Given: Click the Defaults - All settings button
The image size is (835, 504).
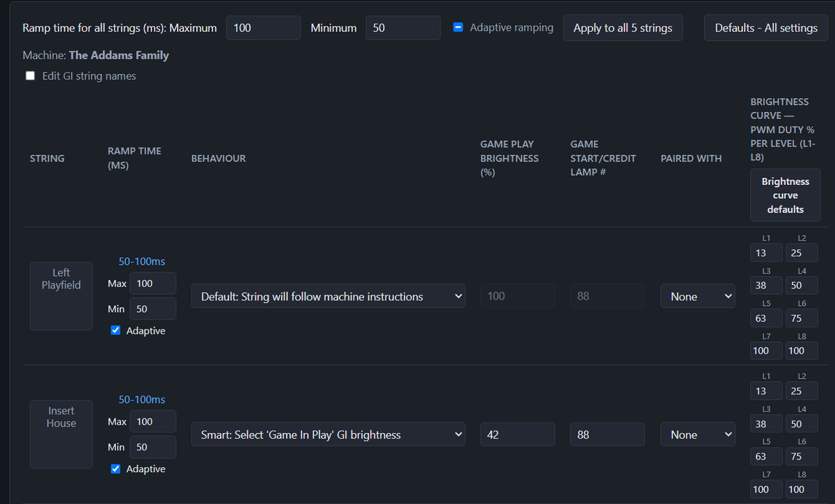Looking at the screenshot, I should [x=766, y=28].
